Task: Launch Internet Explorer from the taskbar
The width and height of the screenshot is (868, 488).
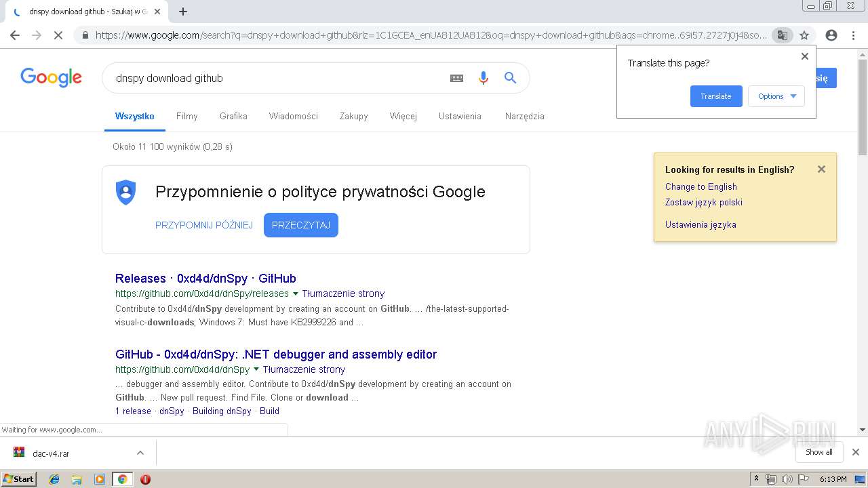Action: click(x=54, y=479)
